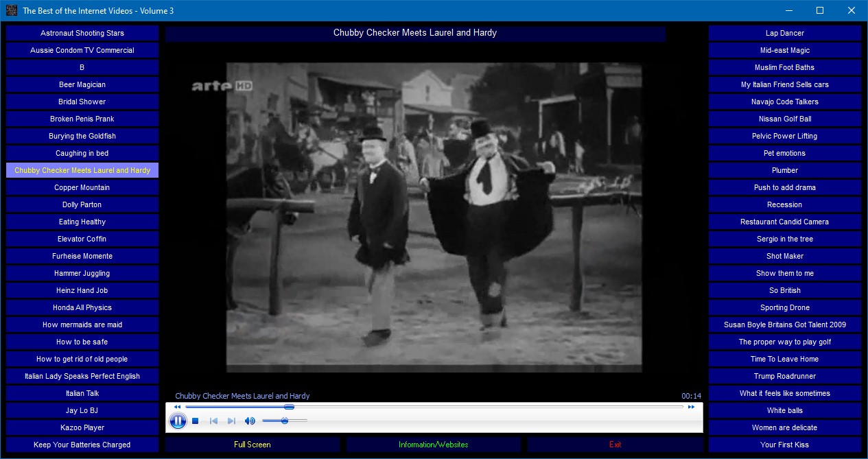Select the video titled B
This screenshot has width=868, height=459.
[82, 67]
